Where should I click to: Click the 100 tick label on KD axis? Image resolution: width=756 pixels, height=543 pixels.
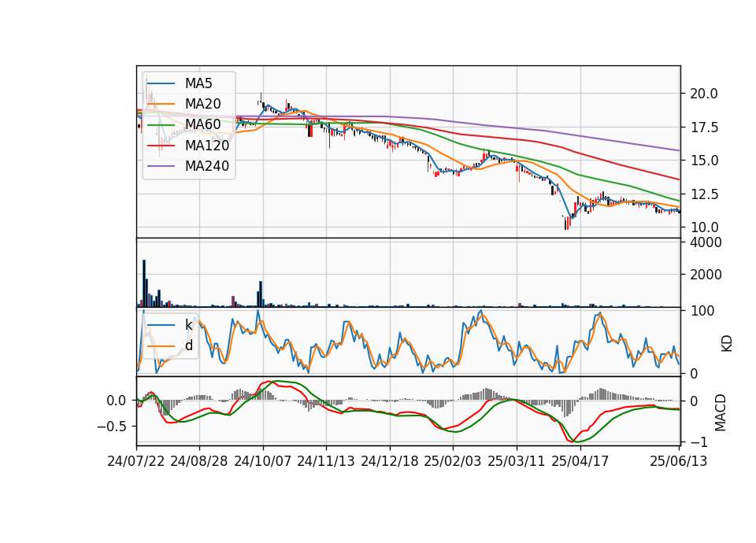tap(702, 311)
